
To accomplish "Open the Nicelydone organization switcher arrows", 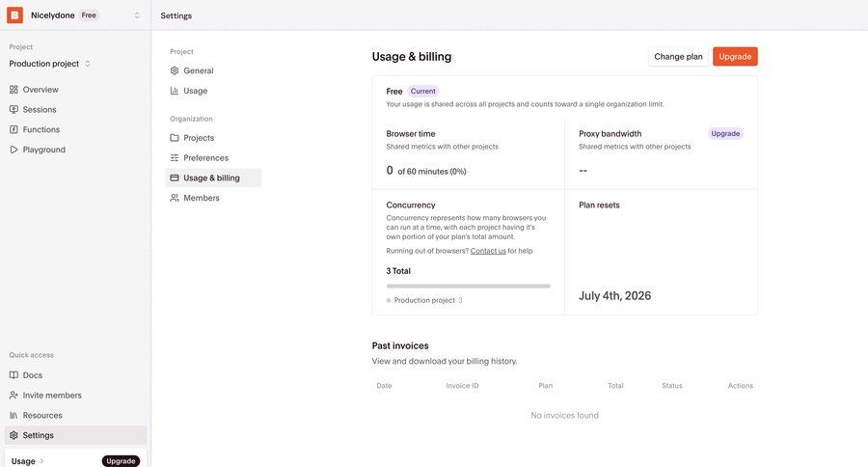I will (137, 15).
